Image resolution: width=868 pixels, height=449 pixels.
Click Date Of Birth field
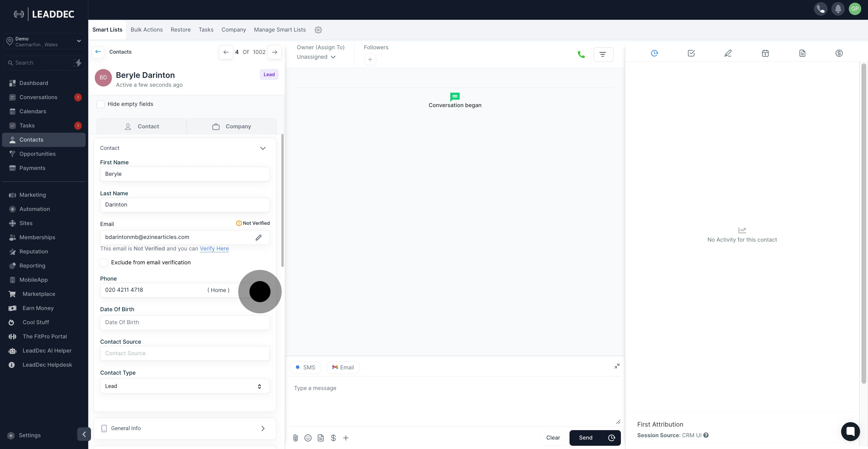coord(185,323)
